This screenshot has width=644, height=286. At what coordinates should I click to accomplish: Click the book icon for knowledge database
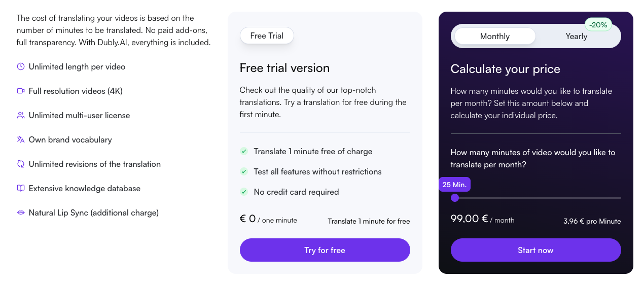21,188
